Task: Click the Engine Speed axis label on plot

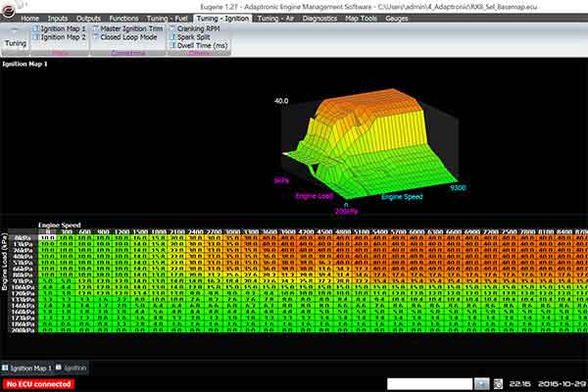Action: click(402, 197)
